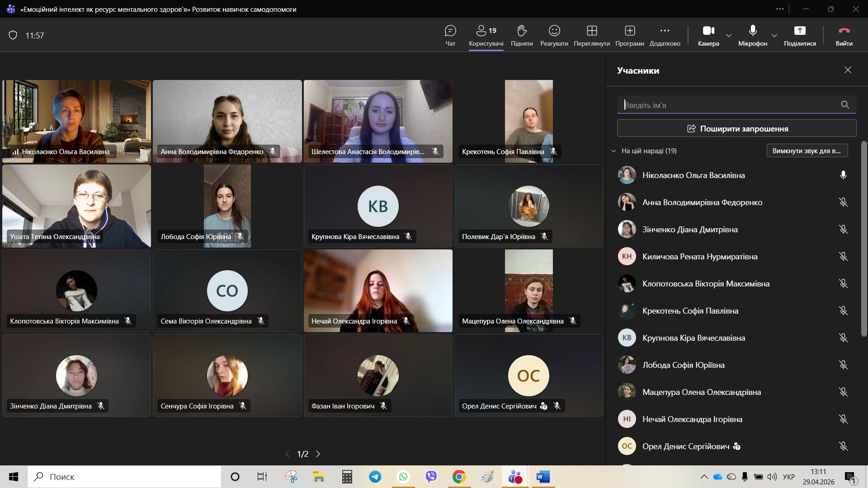Expand the camera options dropdown arrow
The height and width of the screenshot is (488, 868).
(x=729, y=35)
